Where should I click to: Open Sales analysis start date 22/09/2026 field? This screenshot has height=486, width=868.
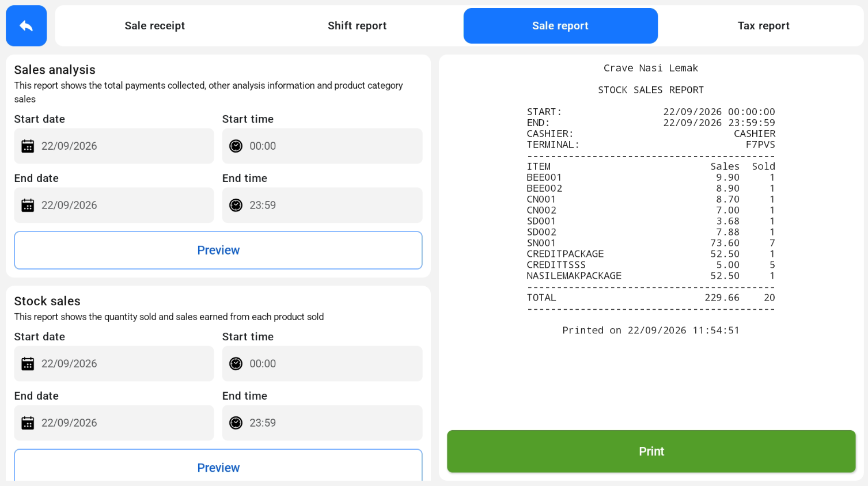[114, 146]
